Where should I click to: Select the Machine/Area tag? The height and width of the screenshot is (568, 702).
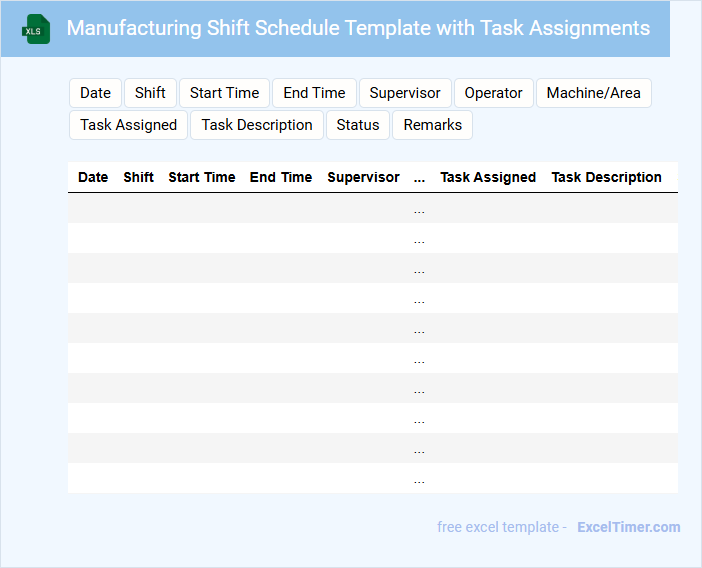click(594, 93)
